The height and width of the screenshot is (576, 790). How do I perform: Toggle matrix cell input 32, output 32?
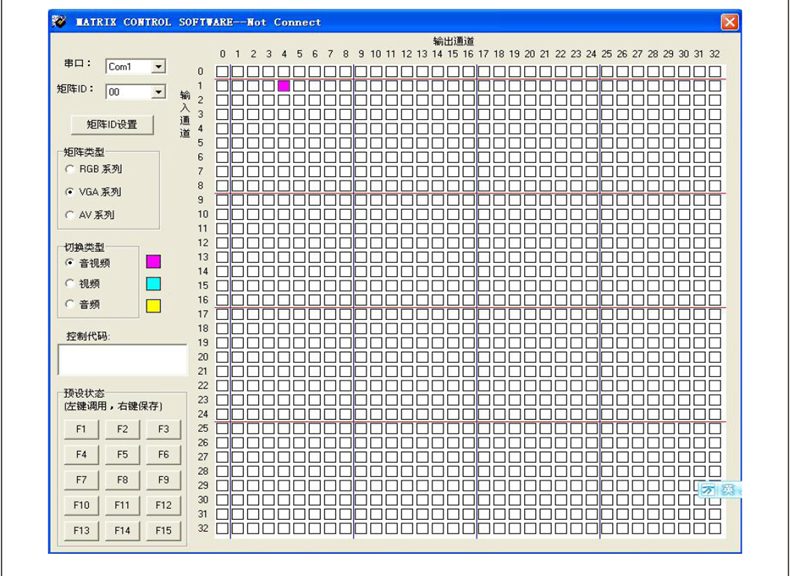(x=714, y=528)
